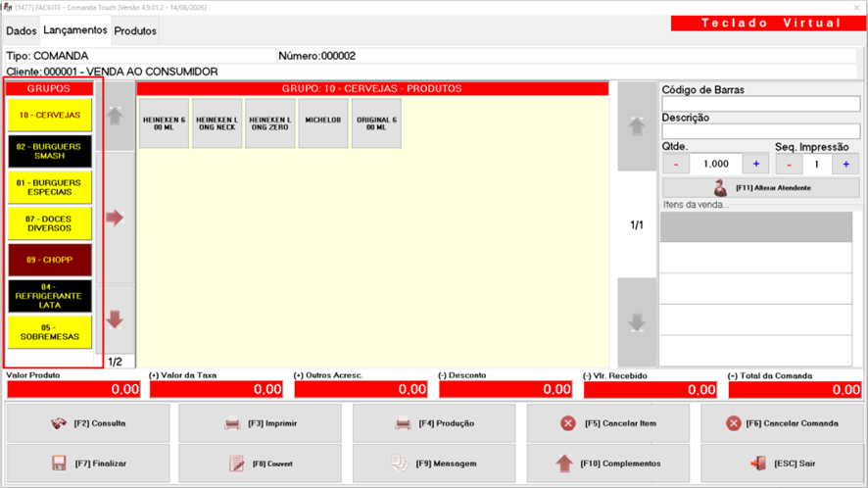The height and width of the screenshot is (488, 868).
Task: Cancel item using F5 Cancelar Item
Action: click(607, 423)
